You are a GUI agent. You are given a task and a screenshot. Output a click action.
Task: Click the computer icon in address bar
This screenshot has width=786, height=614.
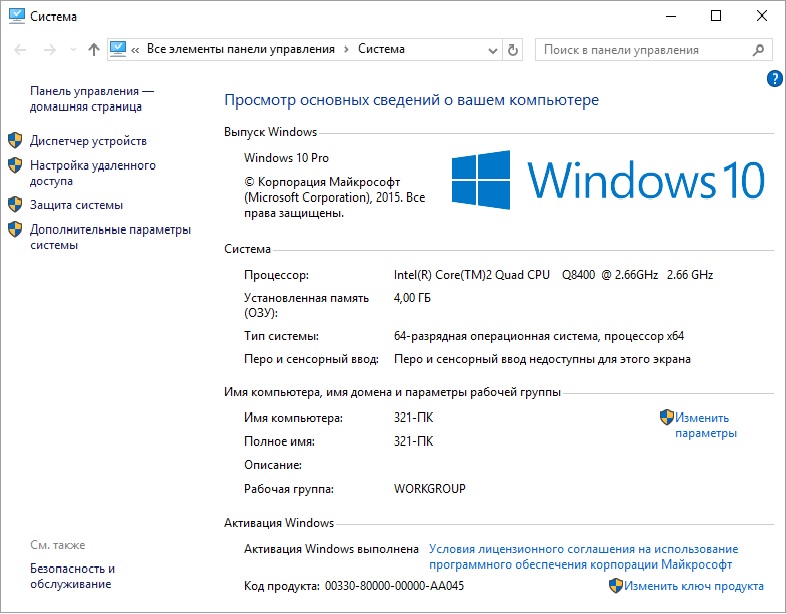[x=118, y=49]
